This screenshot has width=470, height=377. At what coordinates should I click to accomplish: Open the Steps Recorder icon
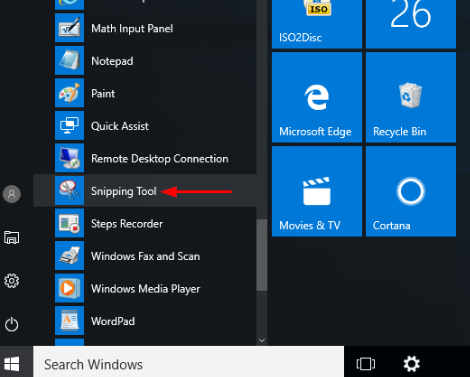point(69,223)
